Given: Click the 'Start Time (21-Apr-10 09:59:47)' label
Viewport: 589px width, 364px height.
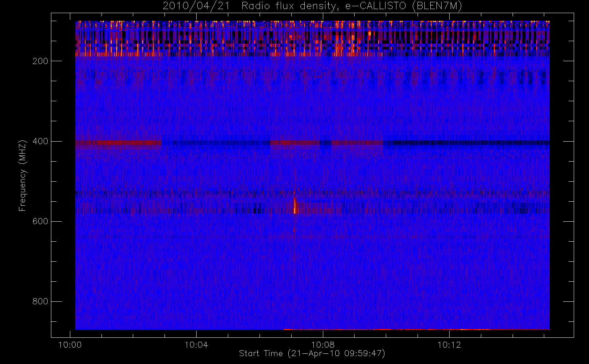Looking at the screenshot, I should coord(312,353).
